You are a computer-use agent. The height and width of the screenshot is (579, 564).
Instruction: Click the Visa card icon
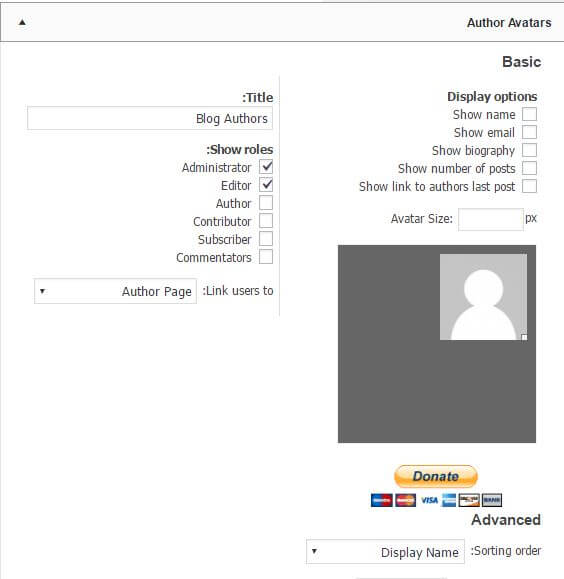pyautogui.click(x=430, y=500)
